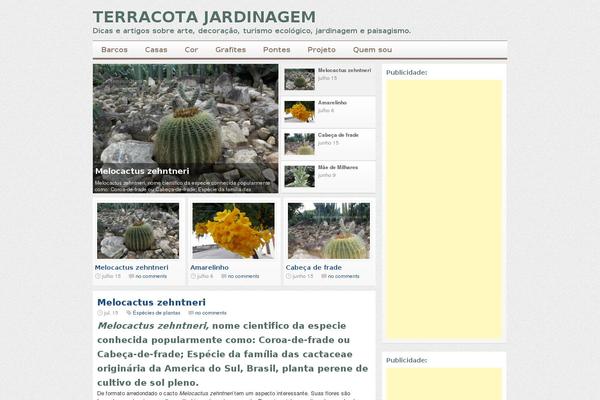Viewport: 600px width, 400px height.
Task: Select the Cor menu item
Action: pos(191,50)
